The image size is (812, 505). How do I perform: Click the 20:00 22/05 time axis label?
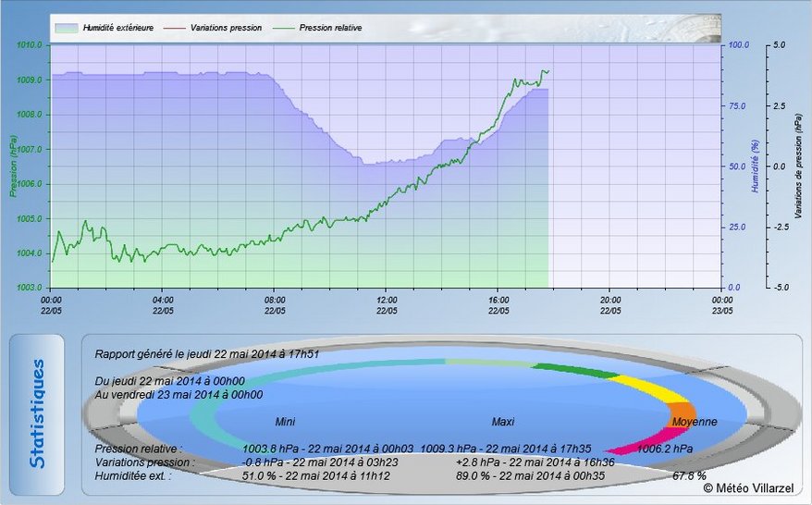click(610, 305)
